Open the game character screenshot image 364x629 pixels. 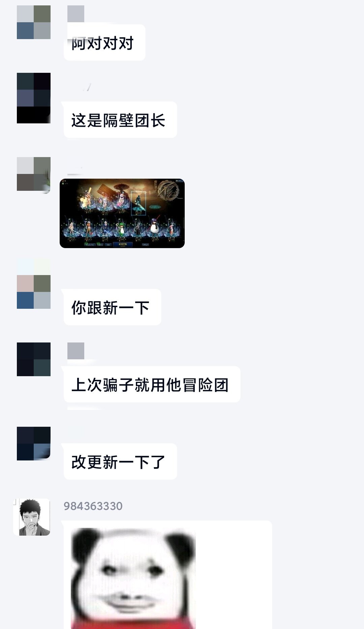click(x=122, y=213)
